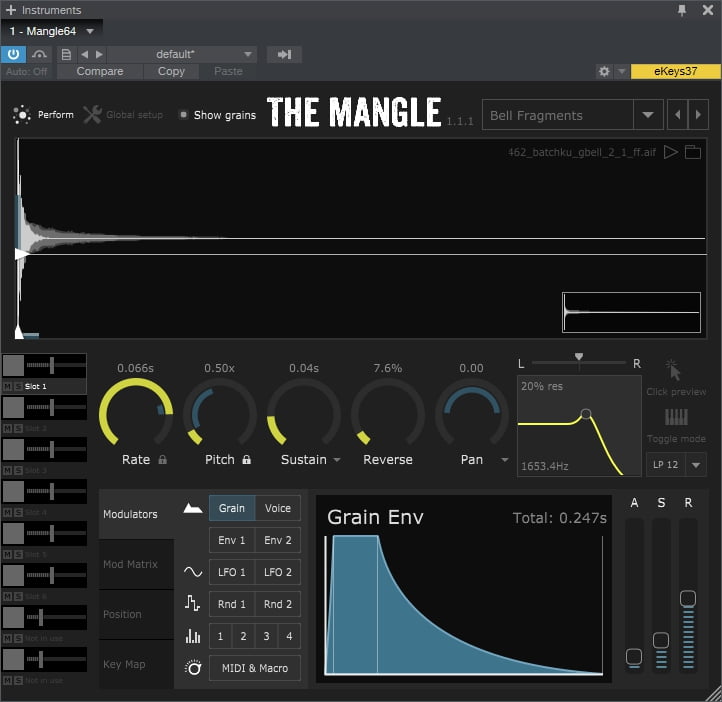Click the Click preview cursor icon
This screenshot has height=702, width=722.
point(673,370)
